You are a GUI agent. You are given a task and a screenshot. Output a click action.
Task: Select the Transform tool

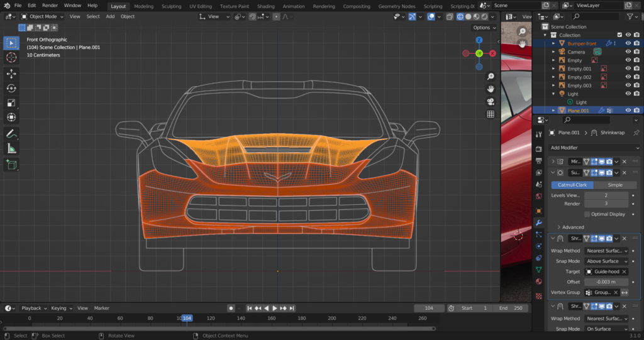(x=11, y=117)
